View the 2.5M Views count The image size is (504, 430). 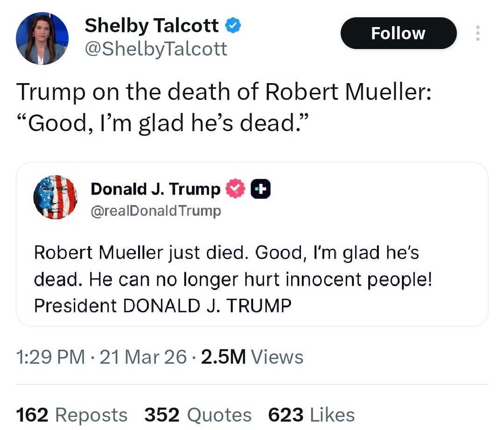(252, 357)
